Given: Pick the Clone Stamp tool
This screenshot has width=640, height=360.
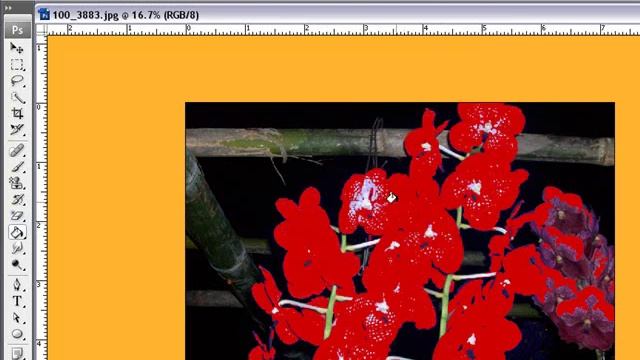Looking at the screenshot, I should tap(17, 183).
